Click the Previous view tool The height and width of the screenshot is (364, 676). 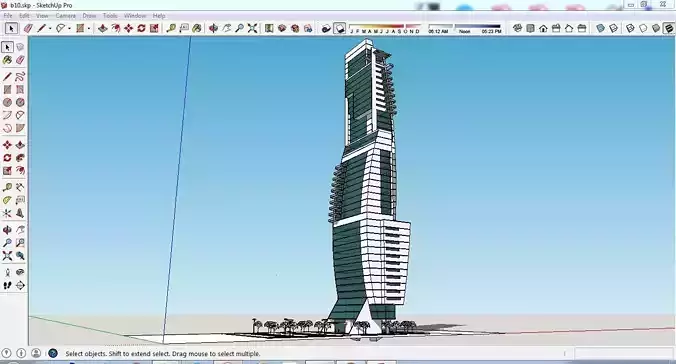(20, 256)
